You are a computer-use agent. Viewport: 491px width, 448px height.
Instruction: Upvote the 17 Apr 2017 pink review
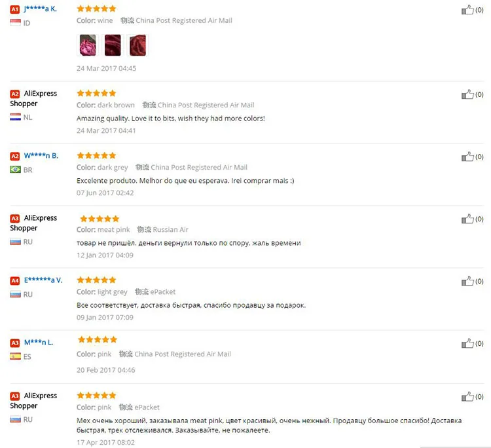click(467, 396)
